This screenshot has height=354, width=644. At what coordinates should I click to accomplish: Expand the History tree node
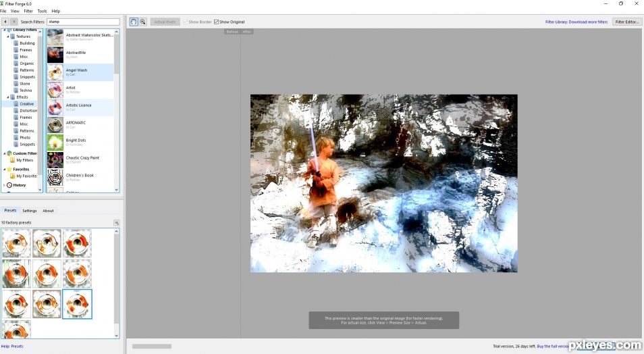click(5, 185)
